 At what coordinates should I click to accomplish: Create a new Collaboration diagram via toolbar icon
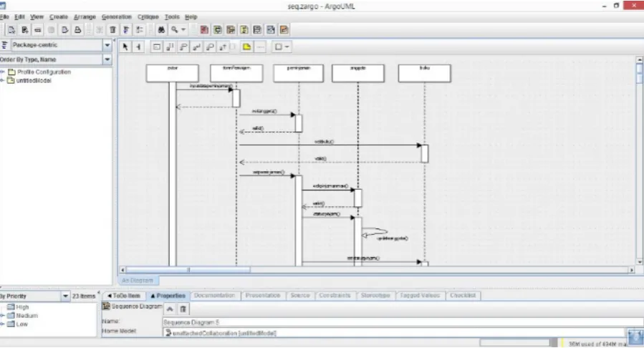[x=244, y=30]
